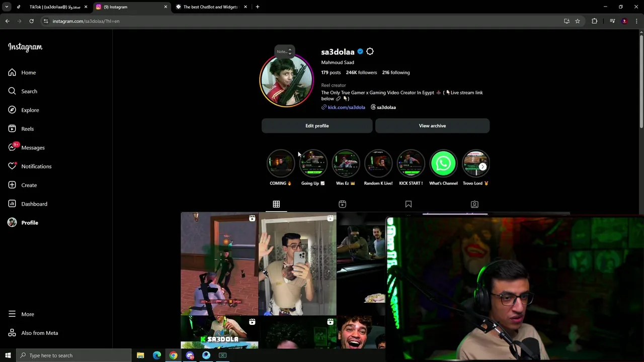Click the verified badge next to sa3dolaa
Viewport: 644px width, 362px height.
360,52
